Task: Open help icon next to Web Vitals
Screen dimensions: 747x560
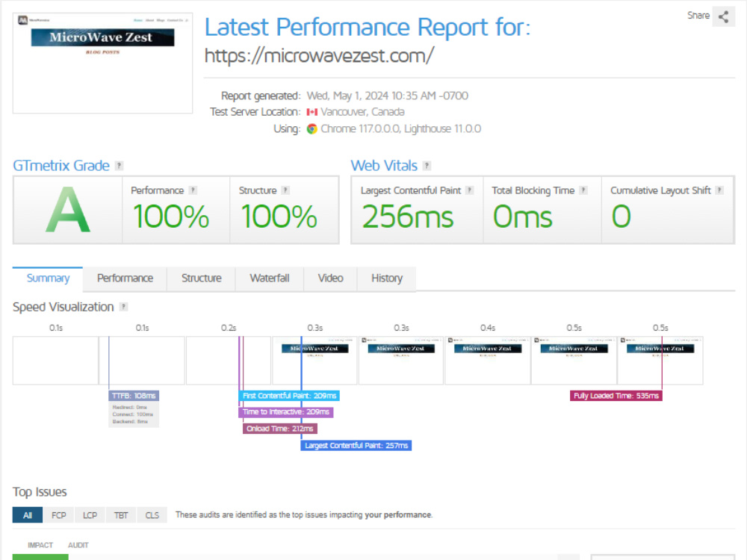Action: [427, 166]
